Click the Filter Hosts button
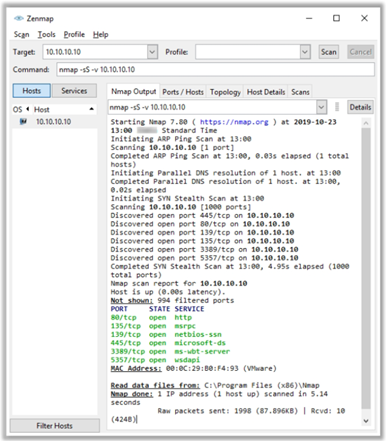 pyautogui.click(x=55, y=426)
